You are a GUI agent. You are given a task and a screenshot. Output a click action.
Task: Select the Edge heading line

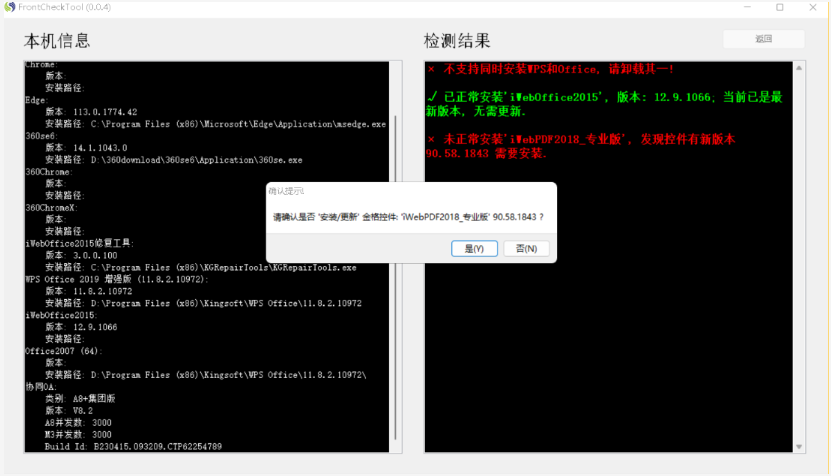pos(37,100)
